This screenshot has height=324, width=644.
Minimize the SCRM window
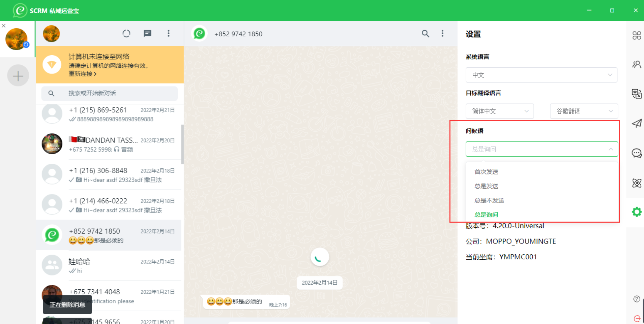click(589, 10)
